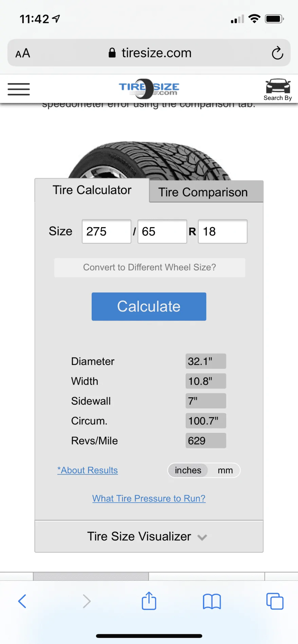Screen dimensions: 298x644
Task: Select the Tire Calculator tab
Action: tap(92, 190)
